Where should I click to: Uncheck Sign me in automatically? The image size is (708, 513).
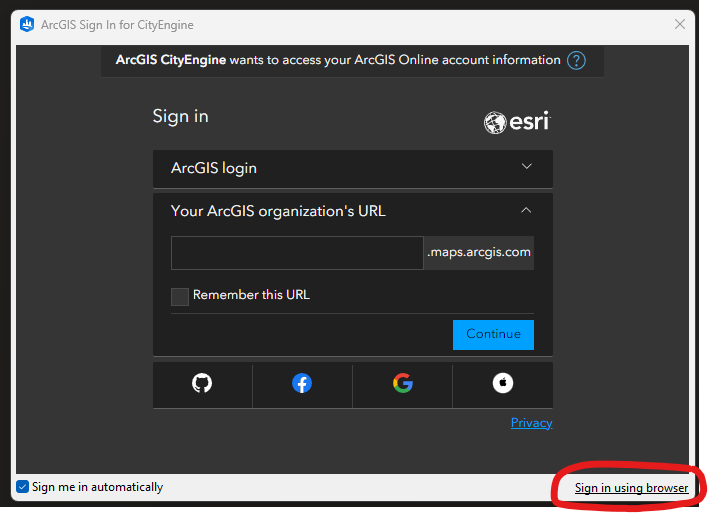(22, 486)
